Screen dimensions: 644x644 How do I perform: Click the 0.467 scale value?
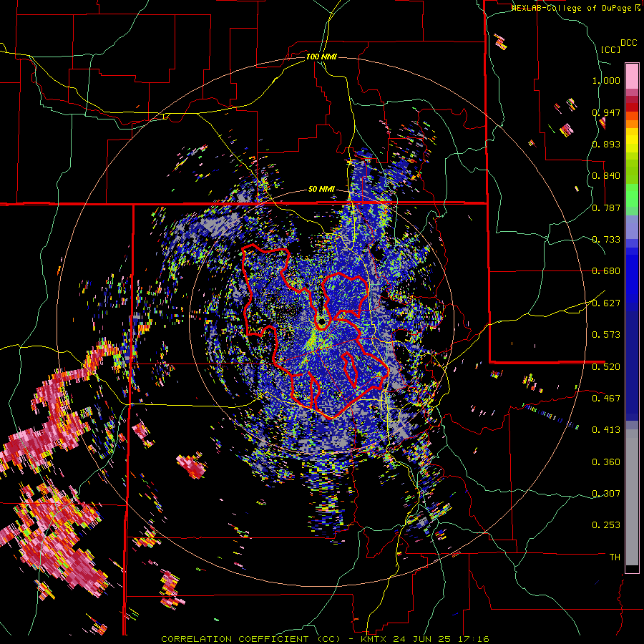click(606, 399)
